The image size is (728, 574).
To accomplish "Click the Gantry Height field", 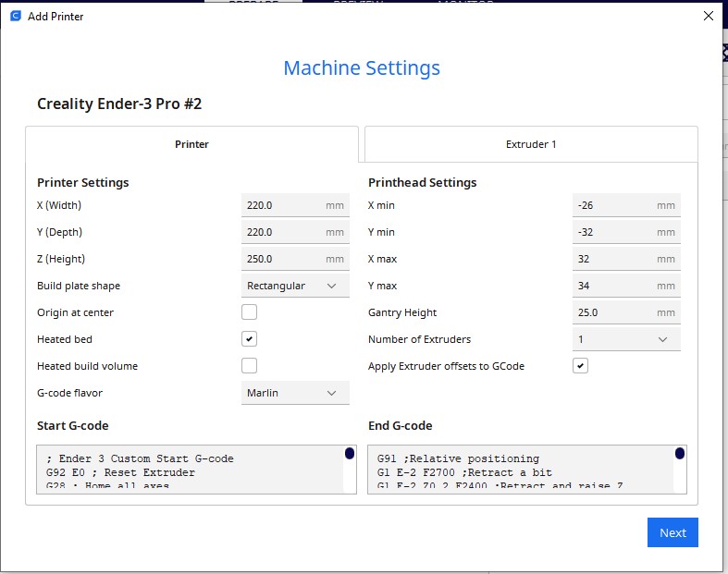I will click(x=615, y=312).
